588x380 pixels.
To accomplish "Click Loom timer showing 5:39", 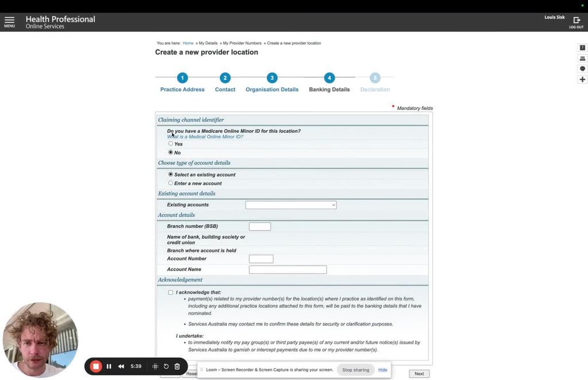I will point(136,366).
